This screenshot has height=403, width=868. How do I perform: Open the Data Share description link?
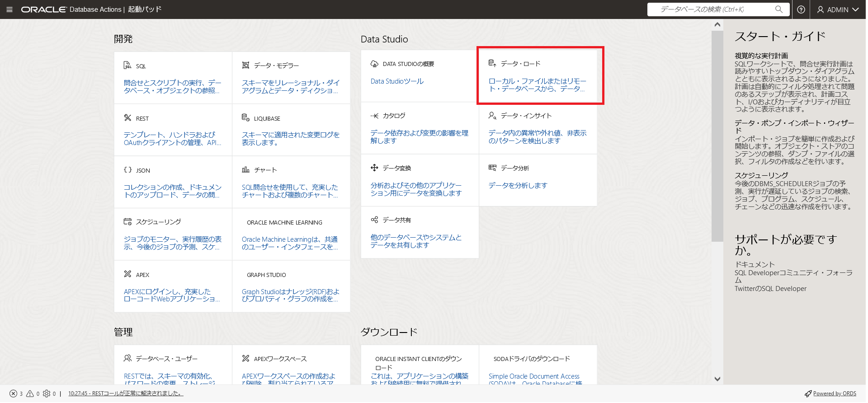click(x=416, y=241)
